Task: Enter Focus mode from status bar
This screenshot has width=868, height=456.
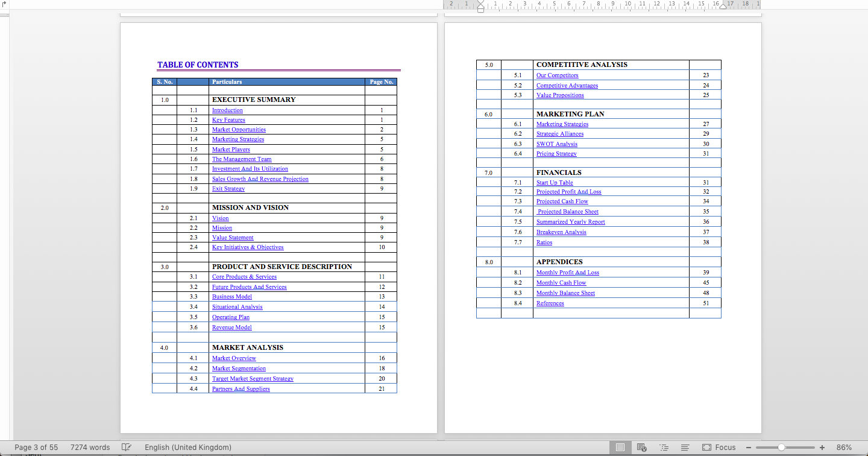Action: click(719, 448)
